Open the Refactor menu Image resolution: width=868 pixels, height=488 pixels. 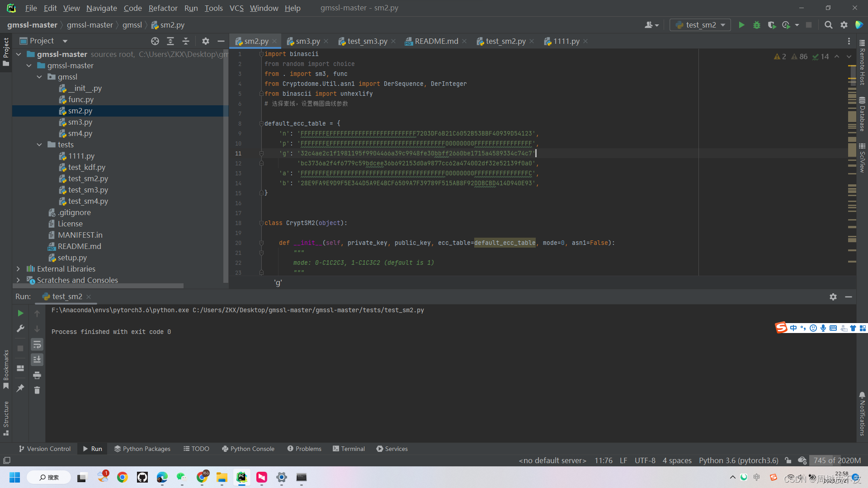tap(163, 8)
